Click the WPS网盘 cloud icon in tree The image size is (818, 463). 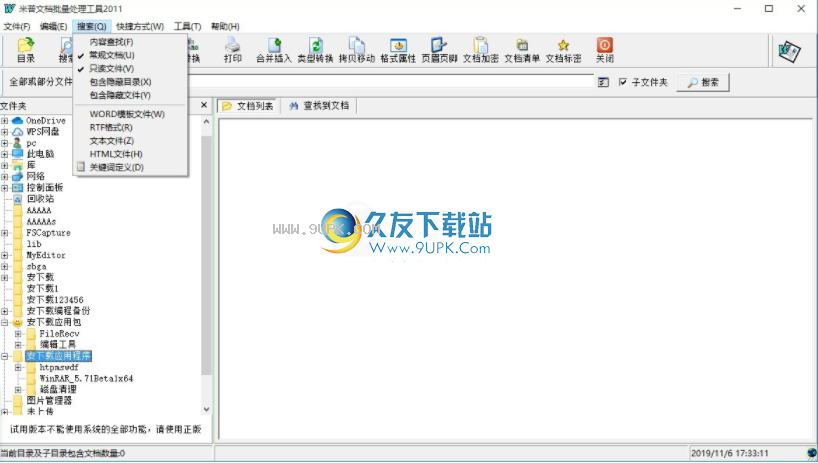click(x=18, y=131)
